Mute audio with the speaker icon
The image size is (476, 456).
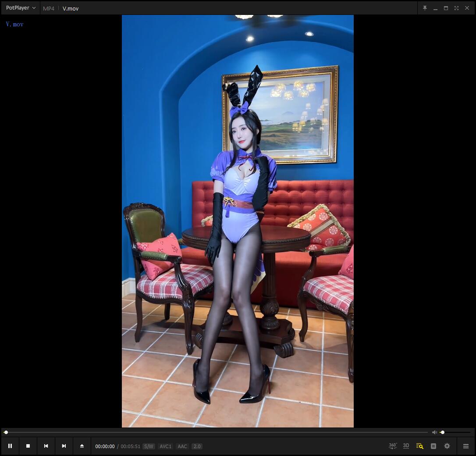tap(434, 432)
